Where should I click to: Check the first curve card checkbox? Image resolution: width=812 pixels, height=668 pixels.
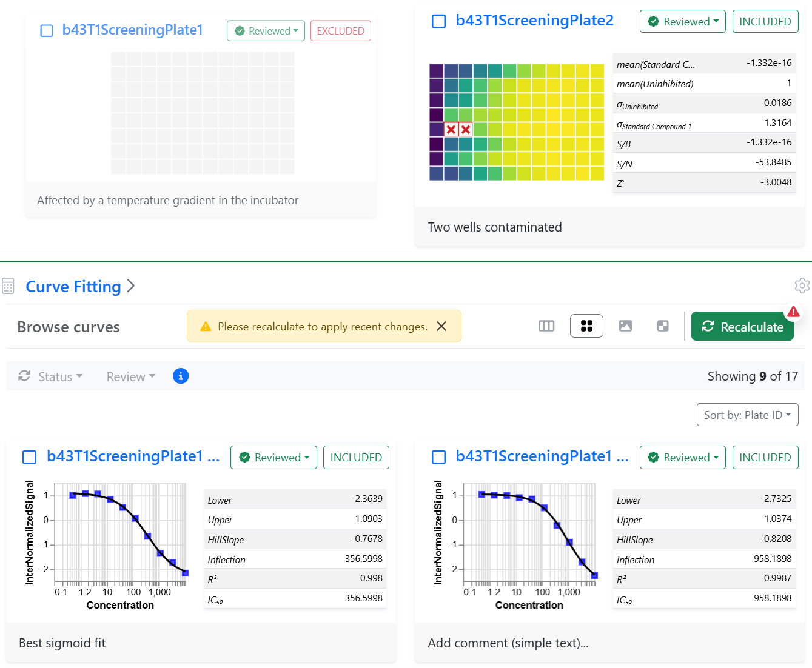pos(29,457)
